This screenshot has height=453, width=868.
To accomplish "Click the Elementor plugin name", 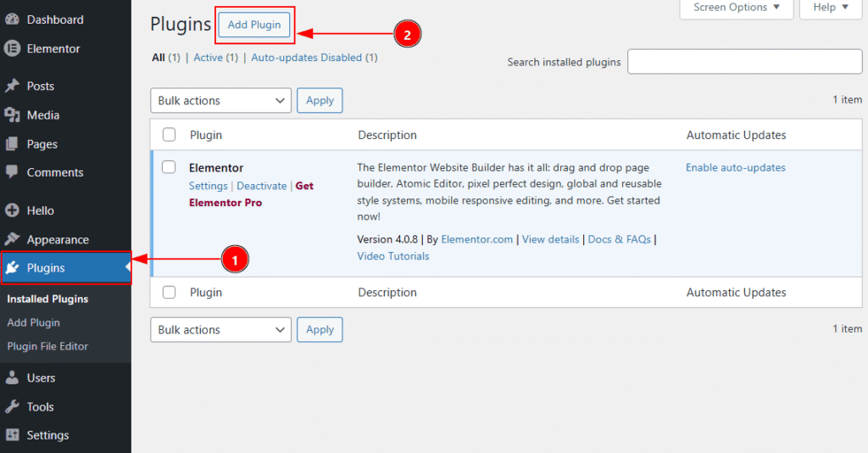I will (x=216, y=168).
